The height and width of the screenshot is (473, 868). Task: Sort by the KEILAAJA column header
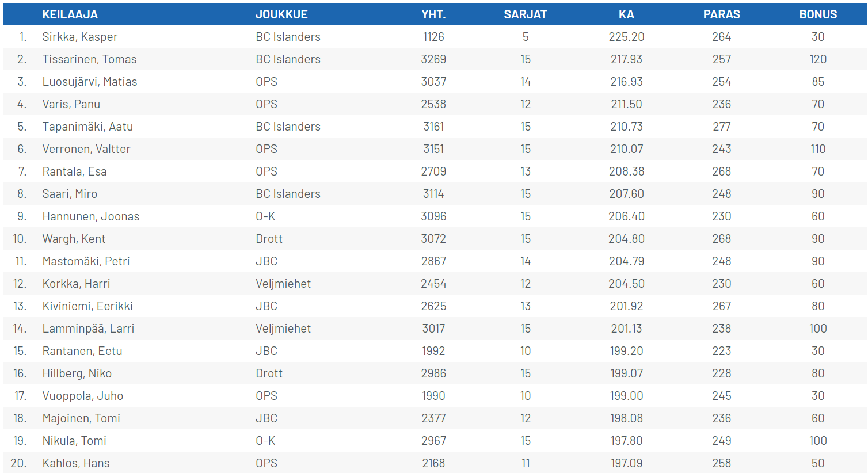[70, 14]
